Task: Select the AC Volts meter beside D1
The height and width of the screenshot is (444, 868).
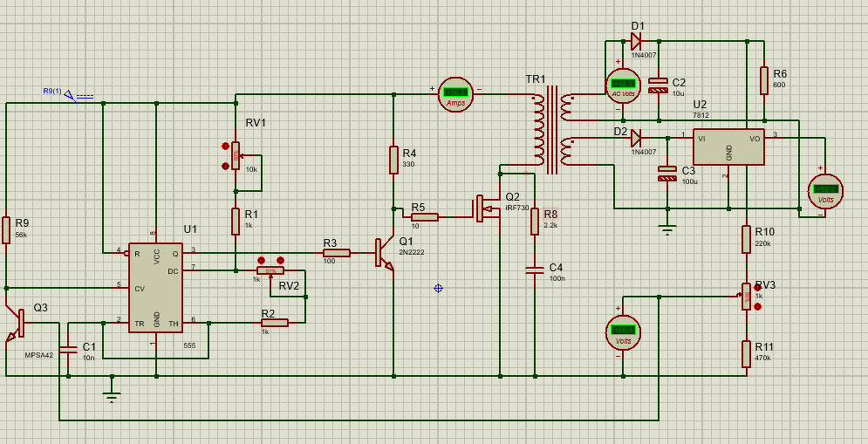Action: 624,85
